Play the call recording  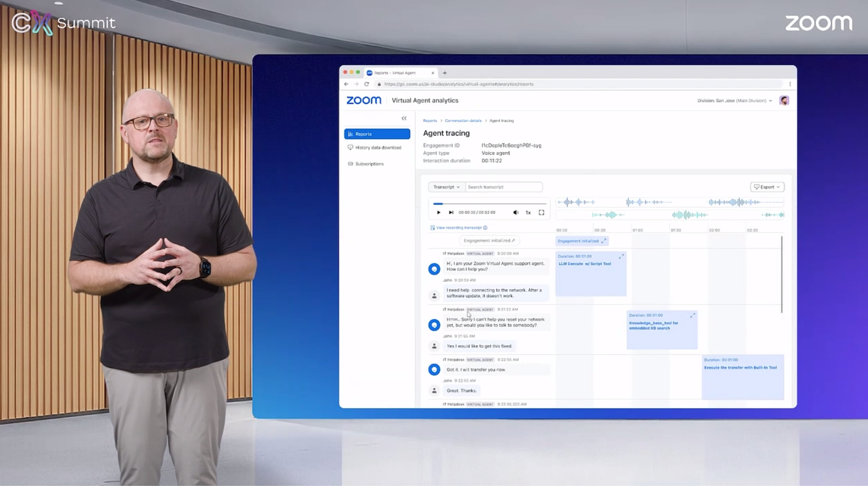pyautogui.click(x=439, y=213)
